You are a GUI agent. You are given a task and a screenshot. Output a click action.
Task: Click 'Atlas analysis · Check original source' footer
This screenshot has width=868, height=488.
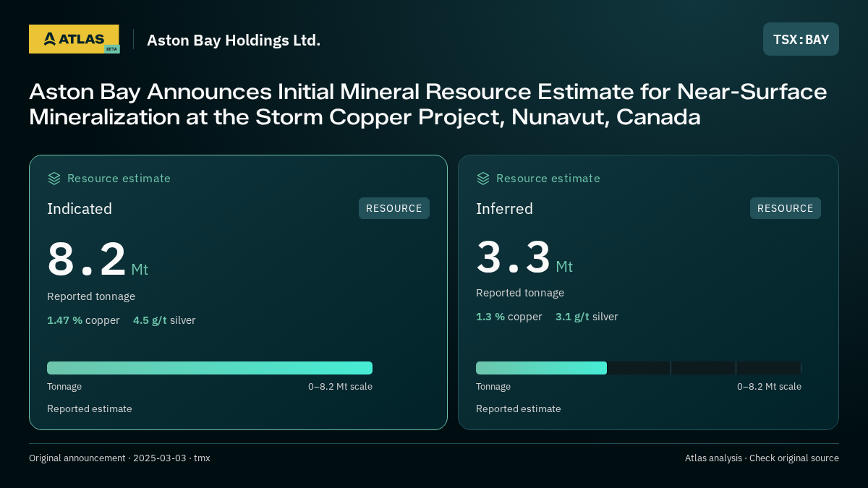click(x=762, y=458)
